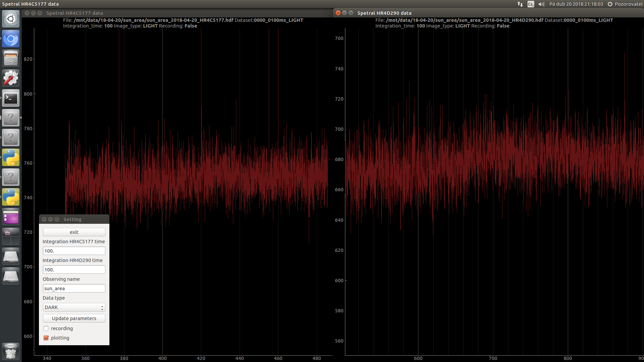Open network connections indicator in top panel
This screenshot has width=644, height=362.
(520, 4)
